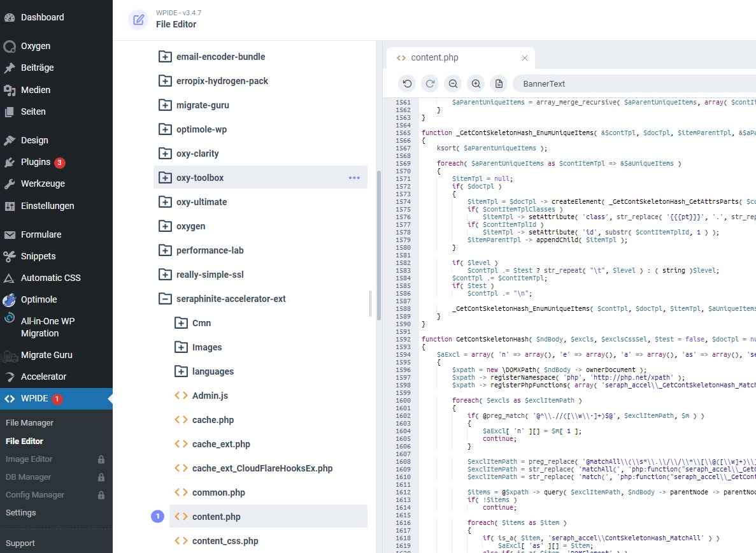Click the document icon beside search field
The image size is (756, 553).
[499, 83]
